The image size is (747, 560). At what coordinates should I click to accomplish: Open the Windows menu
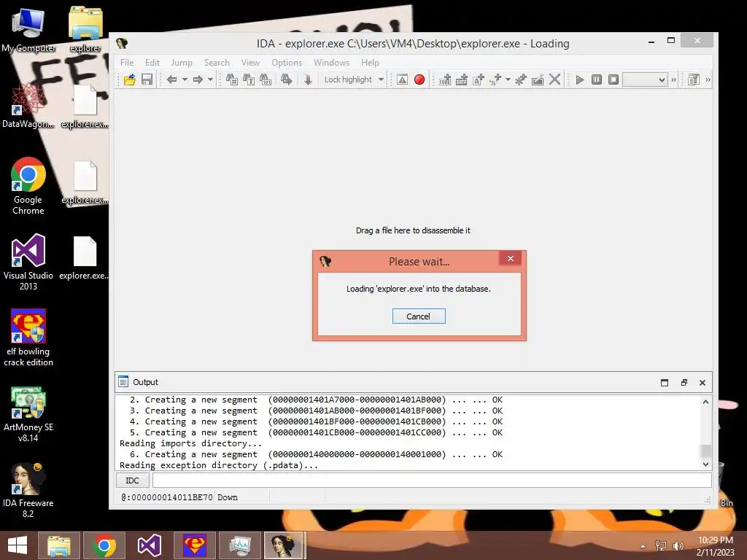(332, 63)
